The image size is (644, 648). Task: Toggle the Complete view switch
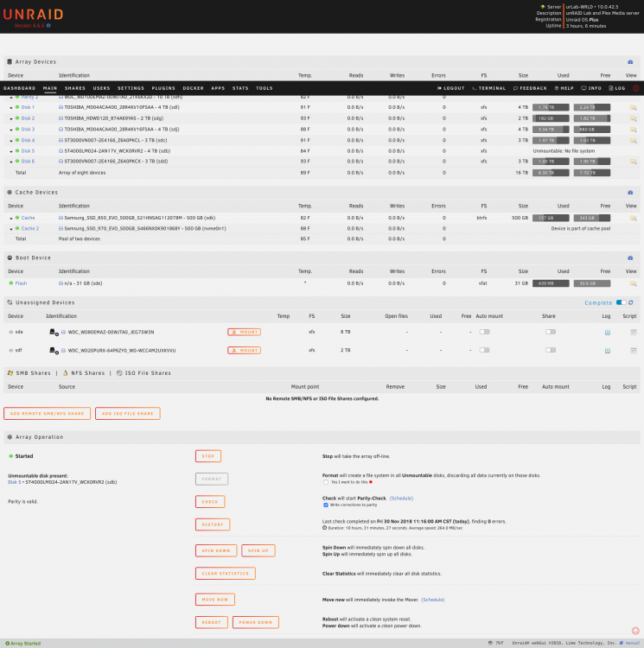(621, 302)
